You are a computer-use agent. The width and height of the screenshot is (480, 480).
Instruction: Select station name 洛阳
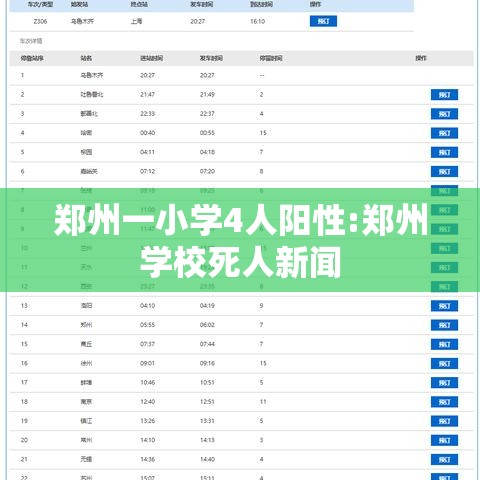tap(86, 306)
